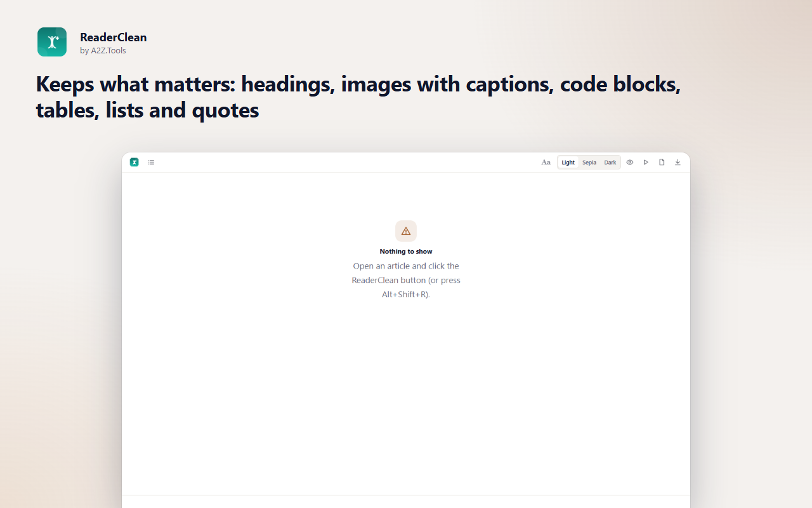Toggle the eye focus mode icon
812x508 pixels.
tap(630, 163)
